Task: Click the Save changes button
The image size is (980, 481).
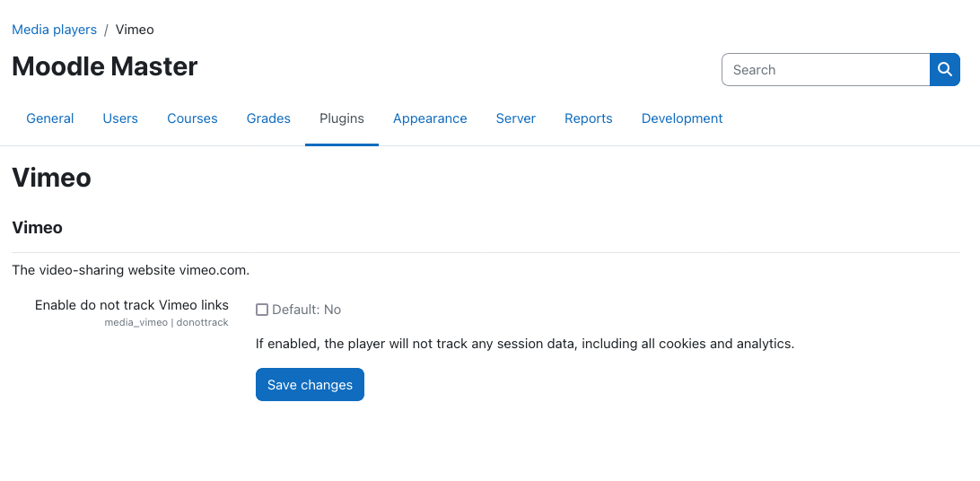Action: tap(310, 385)
